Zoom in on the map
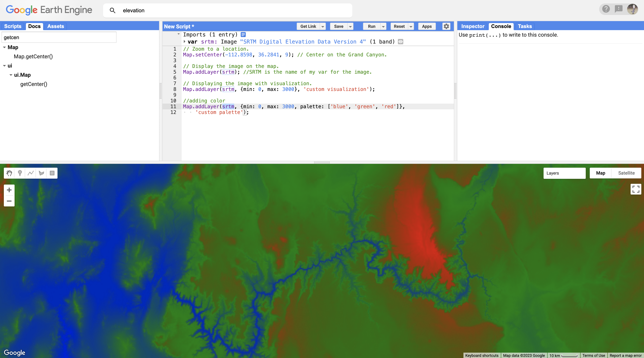This screenshot has height=358, width=644. pyautogui.click(x=9, y=190)
